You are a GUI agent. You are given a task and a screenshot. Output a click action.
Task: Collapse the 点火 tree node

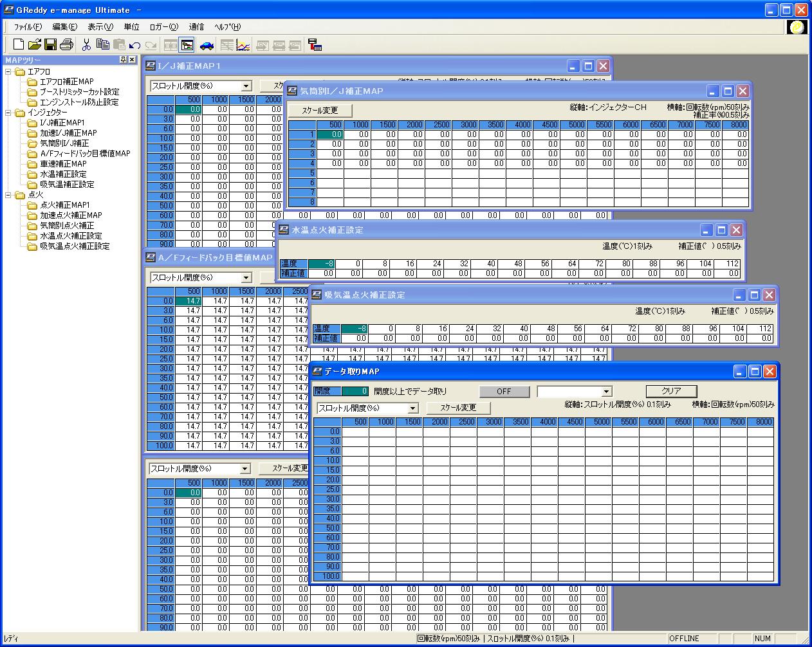9,195
